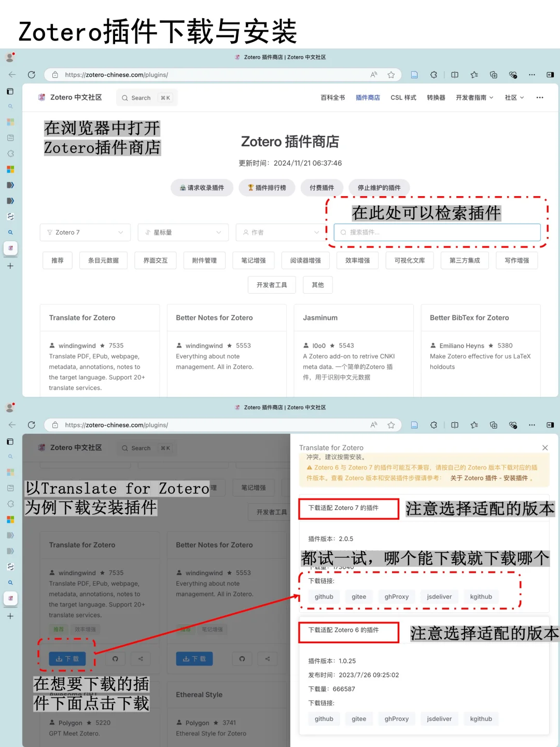
Task: Click the 停止维护的插件 button
Action: click(379, 188)
